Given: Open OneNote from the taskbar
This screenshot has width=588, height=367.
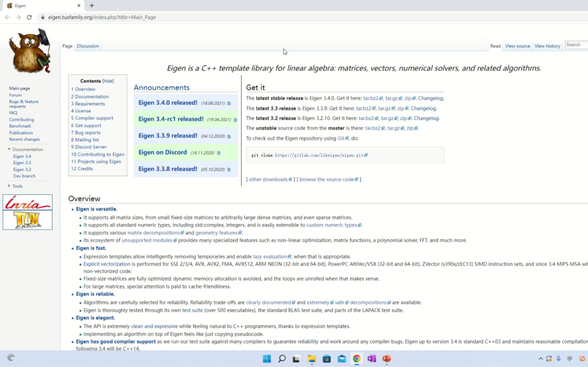Looking at the screenshot, I should click(x=371, y=359).
